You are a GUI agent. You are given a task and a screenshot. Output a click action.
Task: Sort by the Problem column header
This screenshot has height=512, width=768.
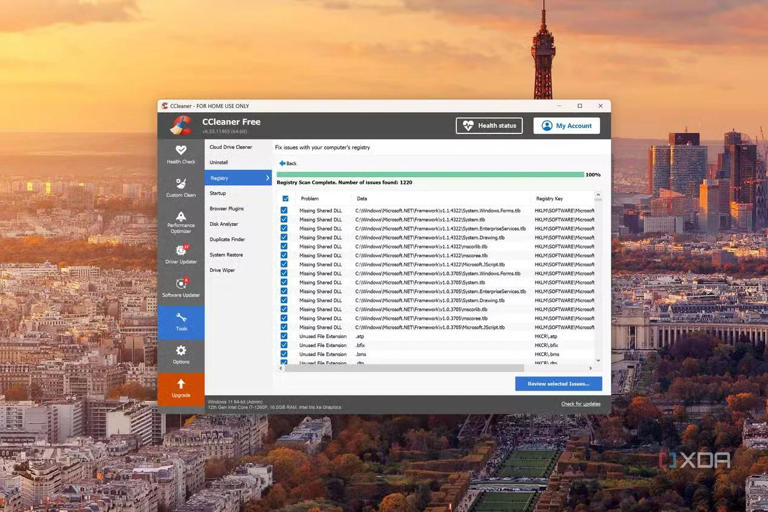(310, 198)
